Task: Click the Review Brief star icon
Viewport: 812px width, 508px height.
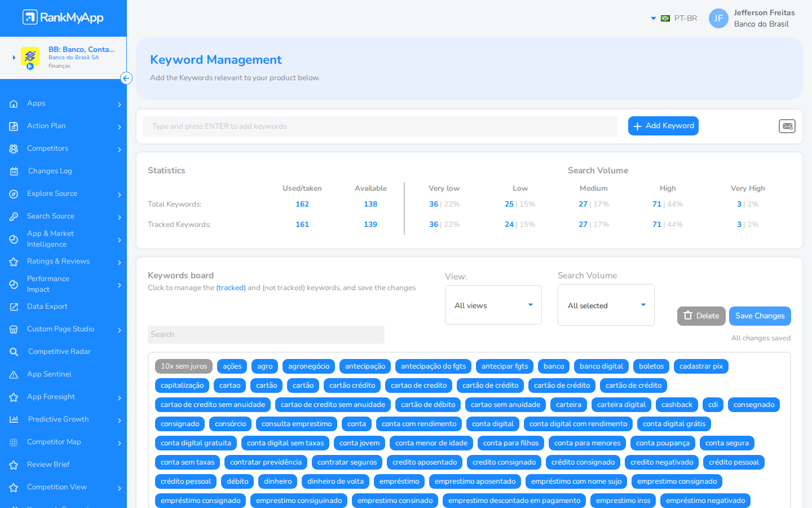Action: tap(14, 465)
